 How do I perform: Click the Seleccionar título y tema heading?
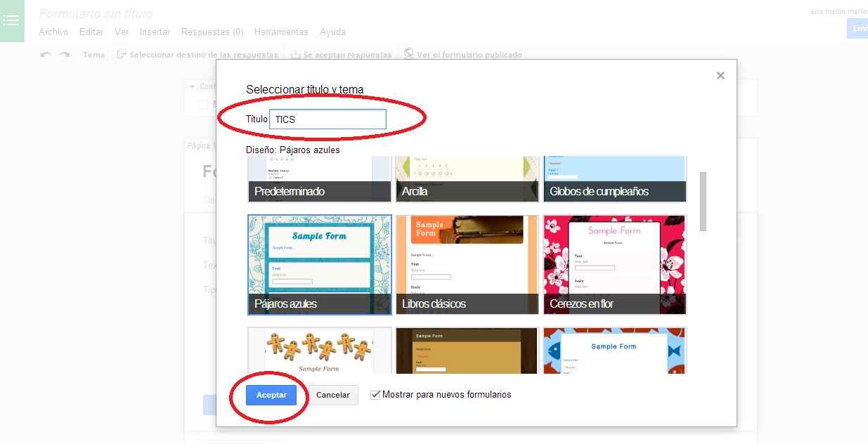tap(305, 89)
